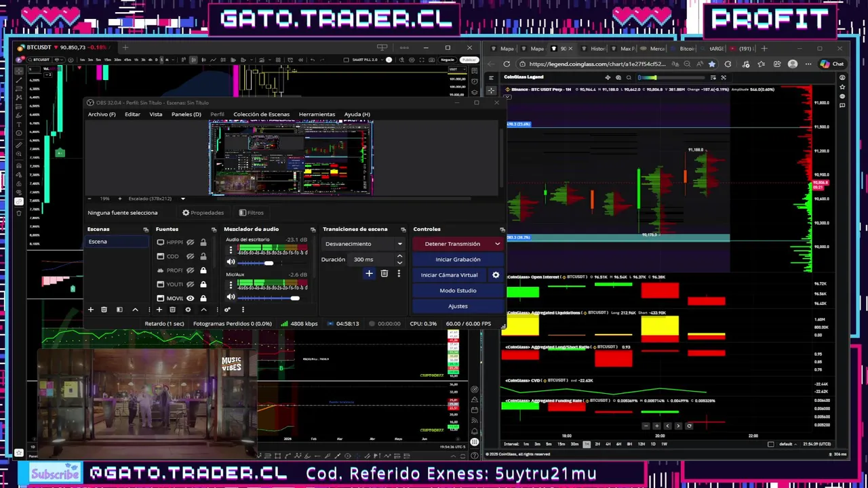The height and width of the screenshot is (488, 868).
Task: Open advanced audio properties in Mezclador de audio
Action: pyautogui.click(x=227, y=310)
